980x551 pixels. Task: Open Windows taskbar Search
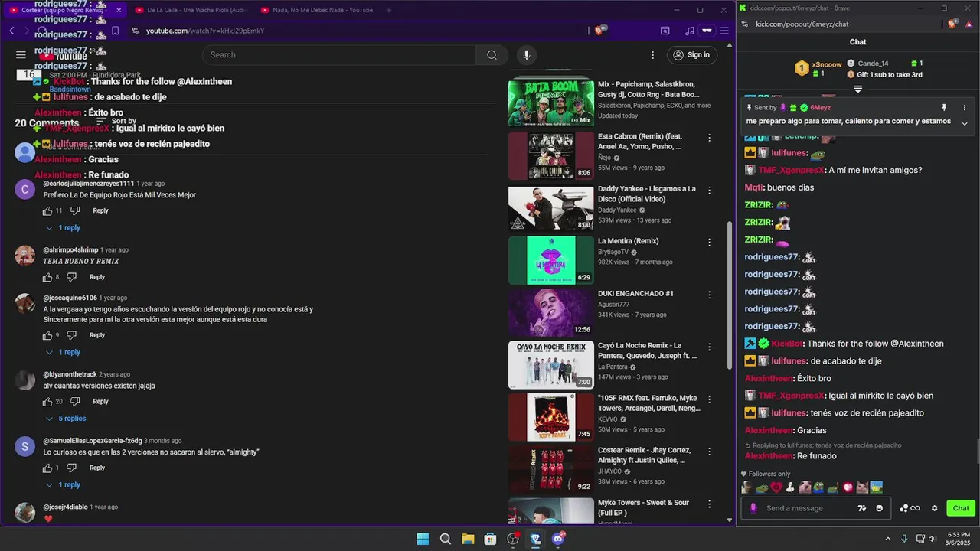coord(445,539)
